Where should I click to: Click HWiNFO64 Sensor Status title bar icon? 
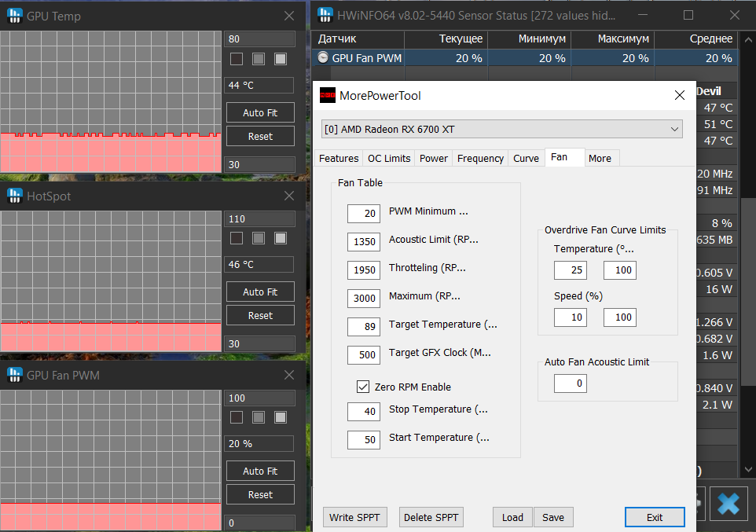pyautogui.click(x=325, y=15)
